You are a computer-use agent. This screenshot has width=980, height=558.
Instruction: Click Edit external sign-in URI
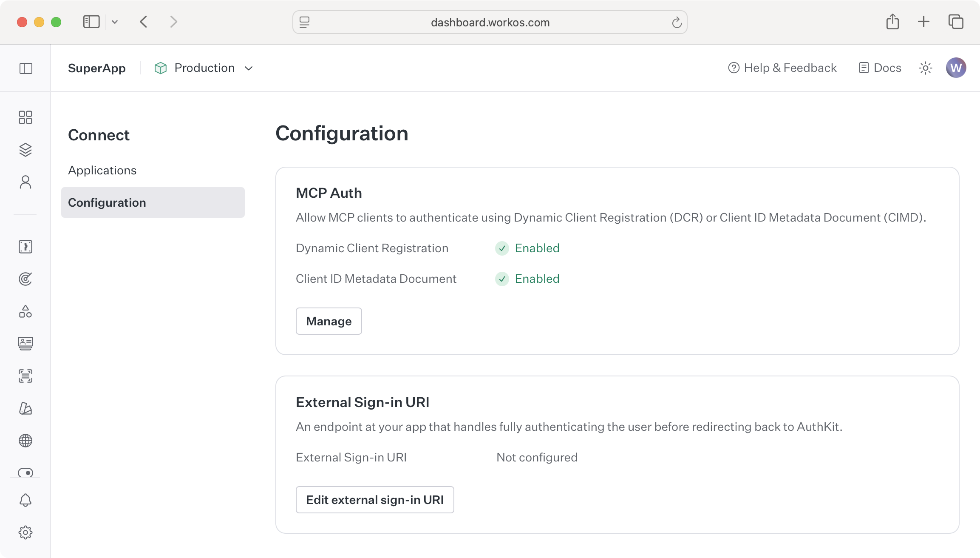point(374,500)
